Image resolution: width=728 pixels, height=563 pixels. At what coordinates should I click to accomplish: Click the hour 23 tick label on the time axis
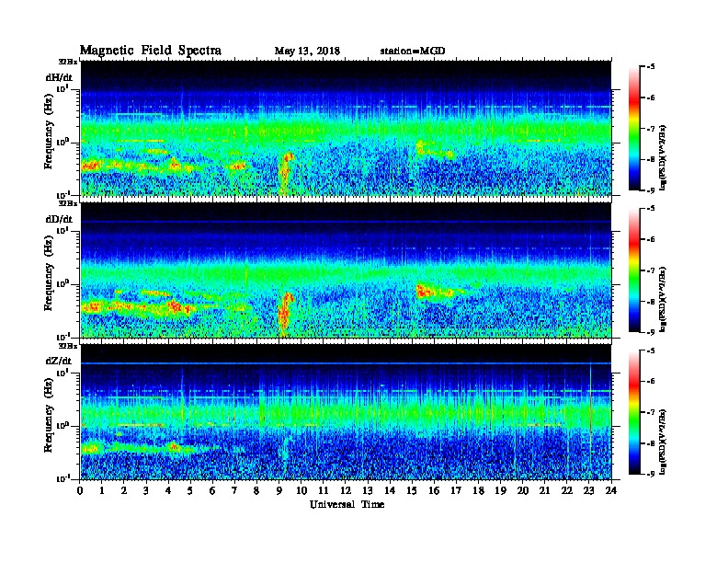589,490
